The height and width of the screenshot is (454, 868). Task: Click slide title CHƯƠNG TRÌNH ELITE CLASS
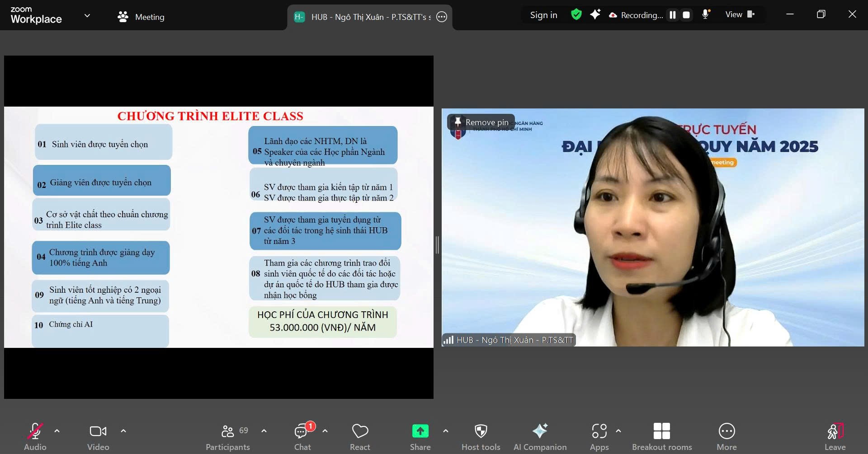[210, 116]
